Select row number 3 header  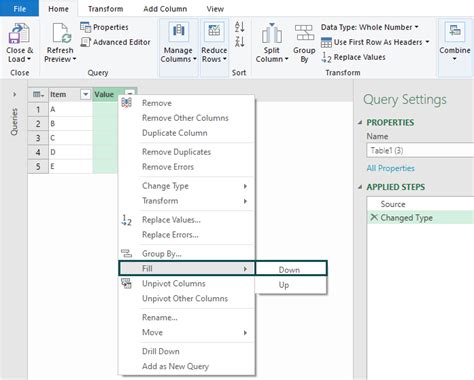point(38,138)
